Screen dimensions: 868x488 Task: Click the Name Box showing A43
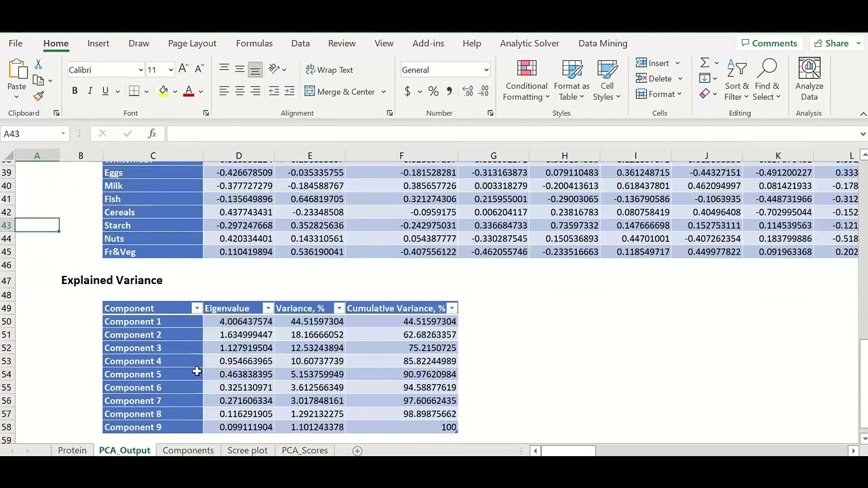(34, 134)
